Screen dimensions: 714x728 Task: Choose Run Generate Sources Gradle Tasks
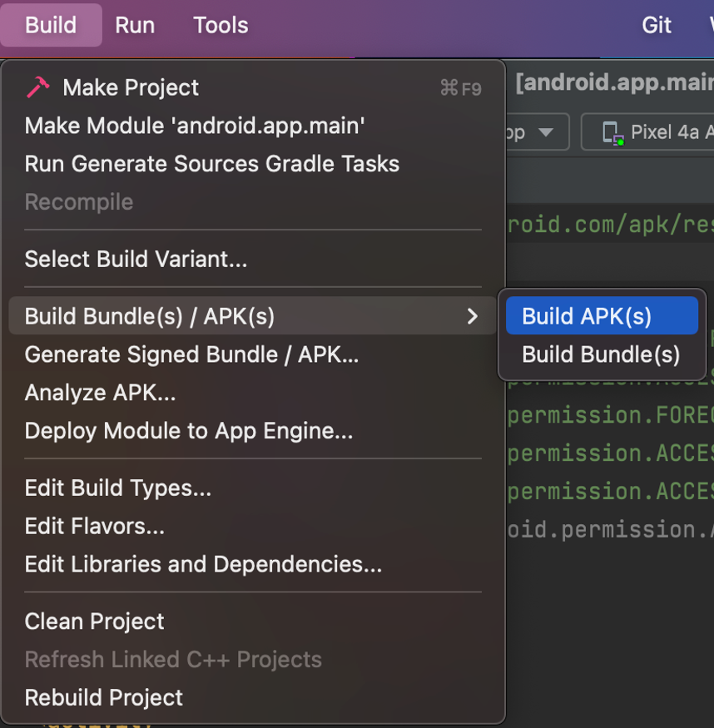pyautogui.click(x=212, y=164)
